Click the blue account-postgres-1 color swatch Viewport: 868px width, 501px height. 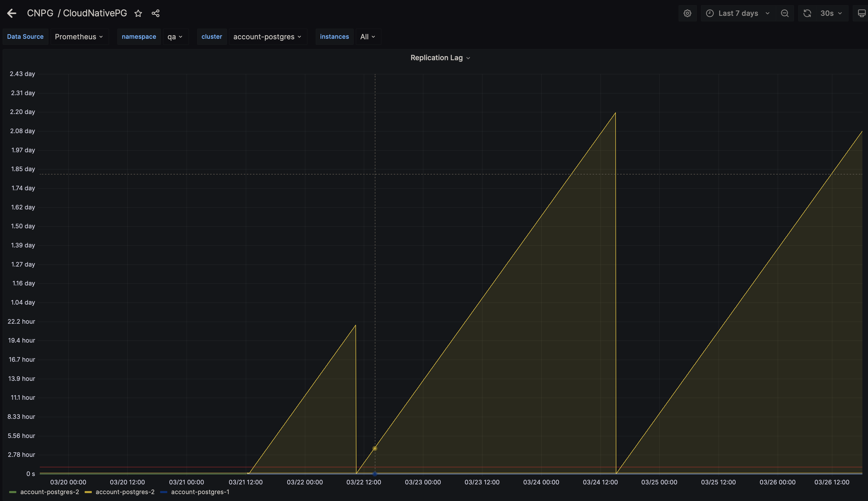click(164, 492)
